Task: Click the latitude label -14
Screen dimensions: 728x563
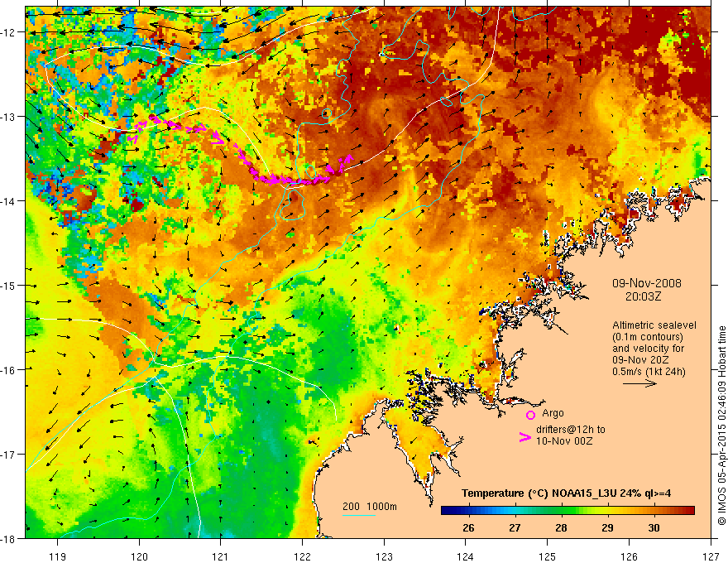Action: 9,201
